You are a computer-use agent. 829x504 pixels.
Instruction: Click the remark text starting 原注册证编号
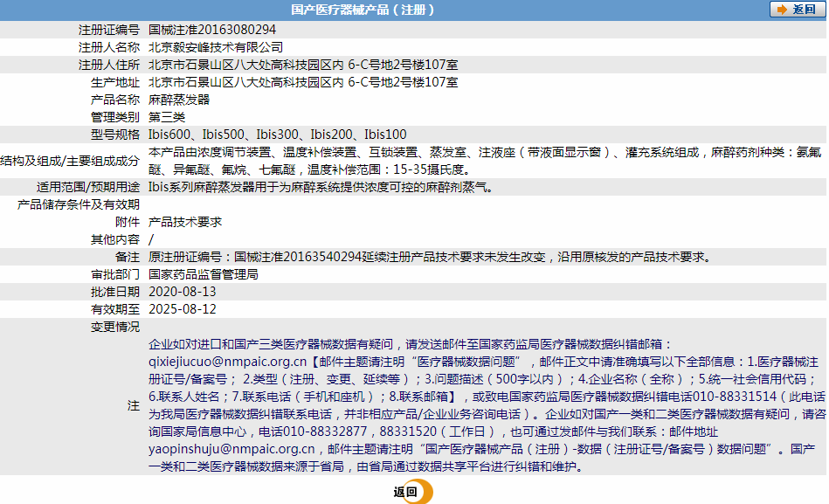click(x=431, y=257)
